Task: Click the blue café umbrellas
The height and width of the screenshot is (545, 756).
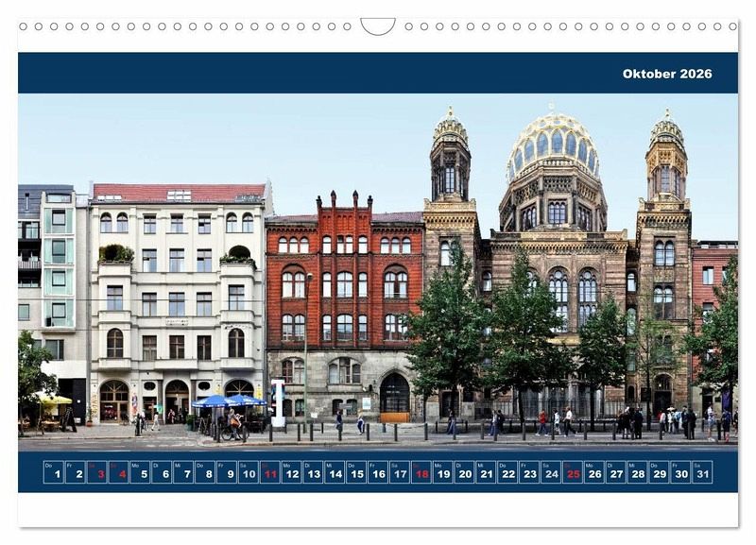Action: click(x=229, y=400)
